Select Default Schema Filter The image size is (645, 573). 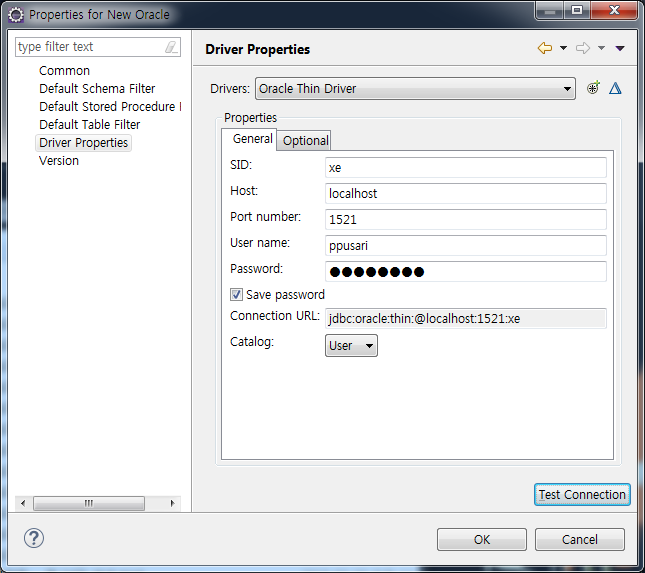click(97, 88)
